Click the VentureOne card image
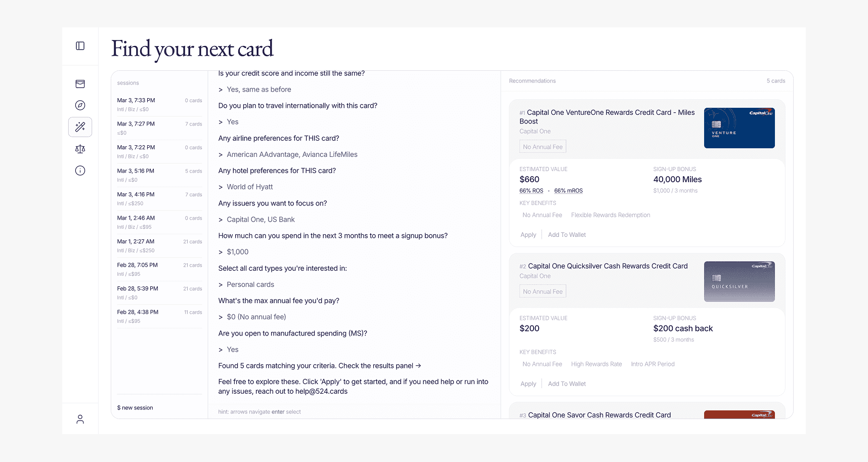Screen dimensions: 868x462 739,128
